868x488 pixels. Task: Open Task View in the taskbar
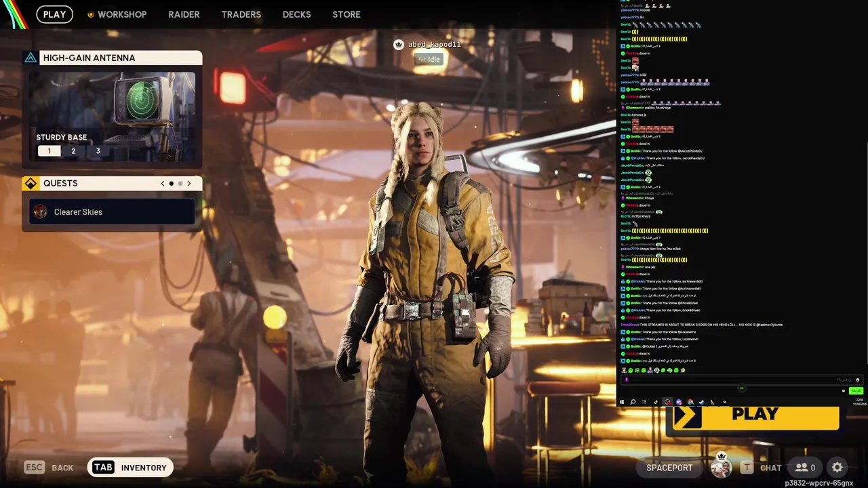[x=644, y=402]
